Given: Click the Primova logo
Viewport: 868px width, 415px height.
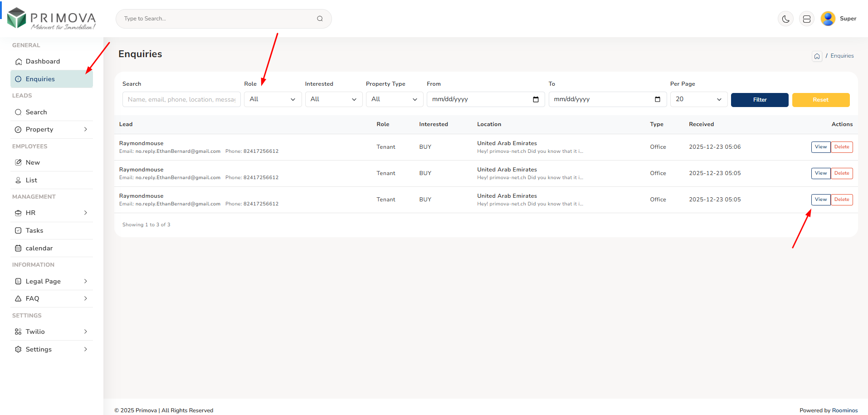Looking at the screenshot, I should point(52,19).
